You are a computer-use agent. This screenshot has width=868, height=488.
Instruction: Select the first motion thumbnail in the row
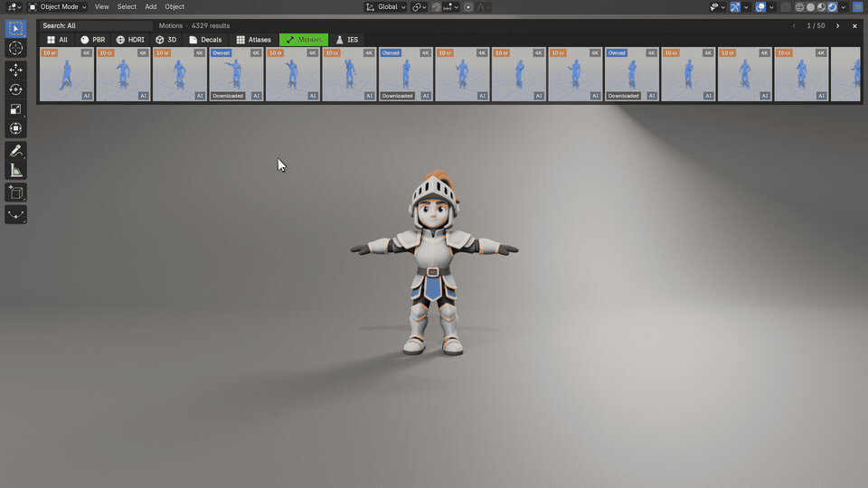pyautogui.click(x=67, y=74)
